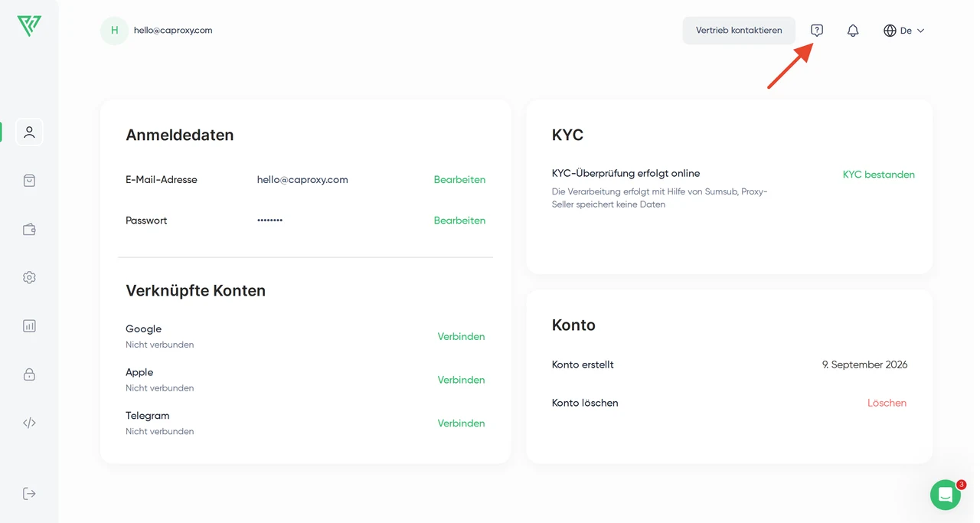Click the Konto löschen label
Image resolution: width=980 pixels, height=523 pixels.
585,403
